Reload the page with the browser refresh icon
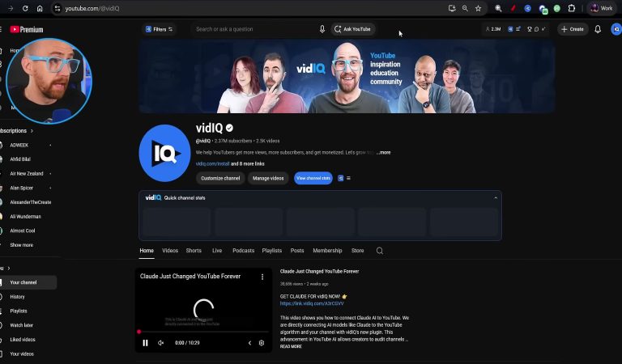Viewport: 622px width, 364px height. coord(25,8)
